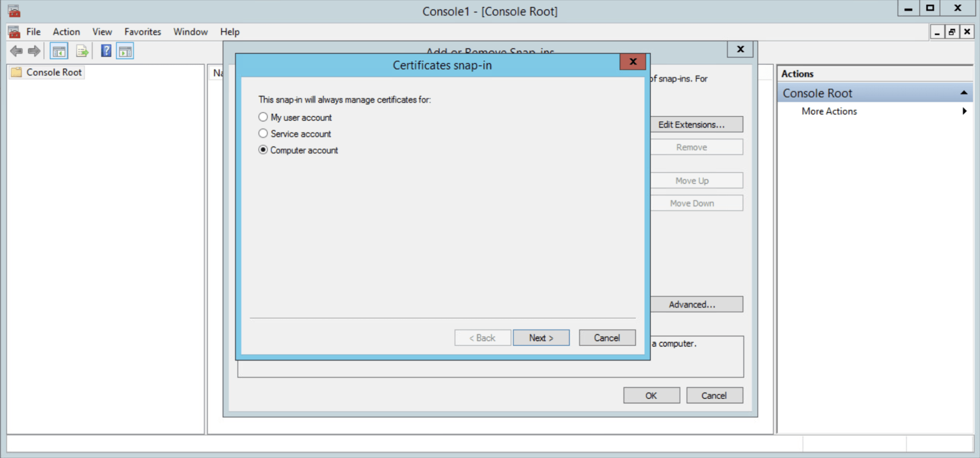The height and width of the screenshot is (458, 980).
Task: Select Service account option
Action: pyautogui.click(x=295, y=133)
